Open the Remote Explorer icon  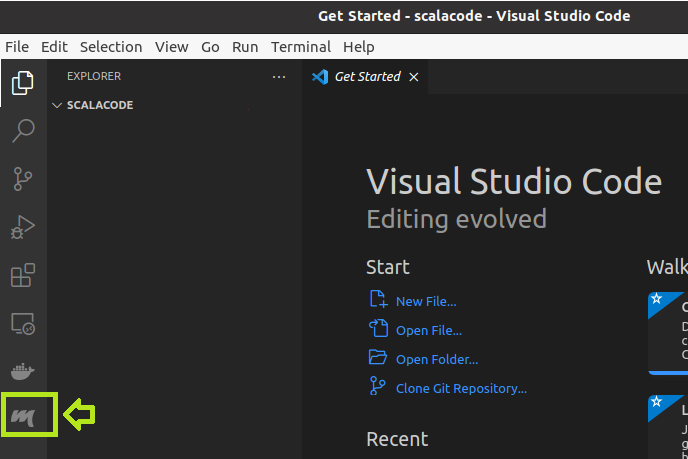[22, 324]
